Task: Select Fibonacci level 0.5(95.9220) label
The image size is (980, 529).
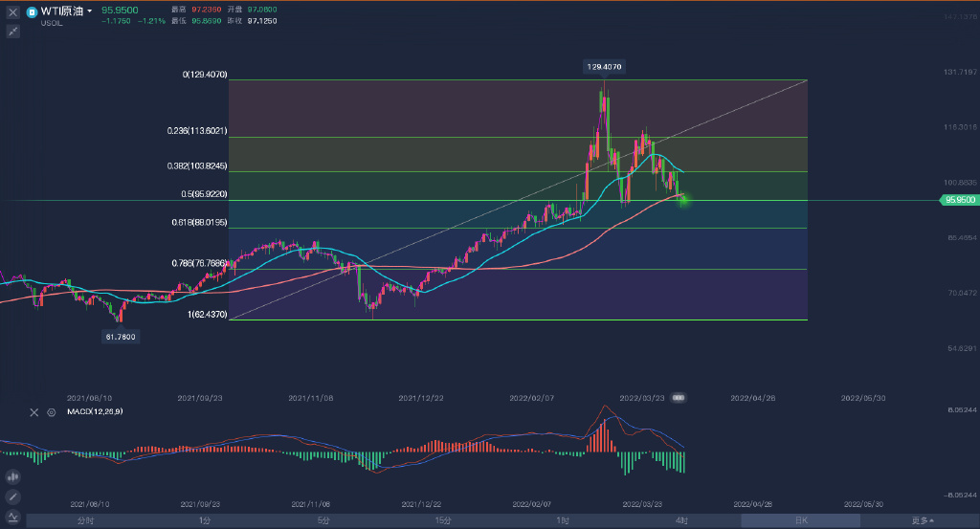Action: click(x=205, y=194)
